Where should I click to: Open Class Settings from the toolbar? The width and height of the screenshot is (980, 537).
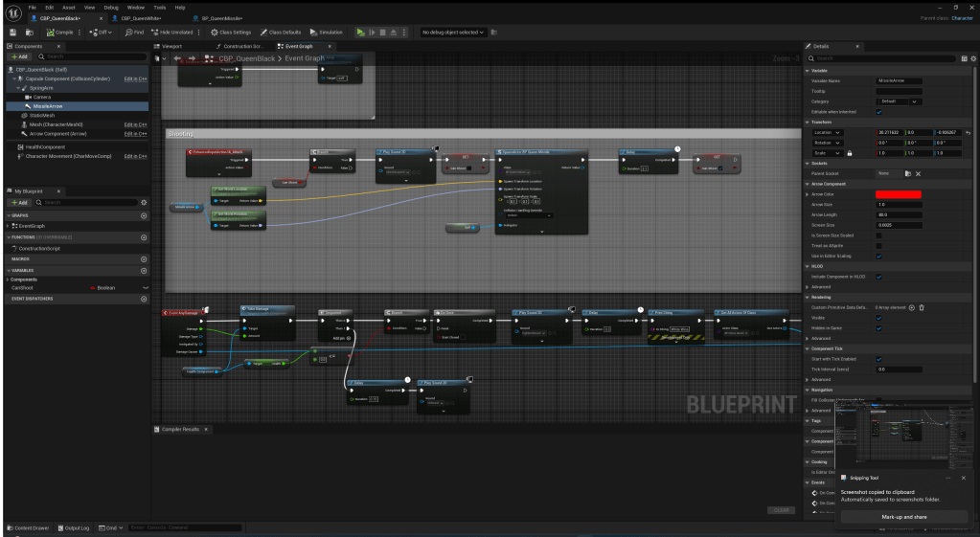click(x=230, y=32)
